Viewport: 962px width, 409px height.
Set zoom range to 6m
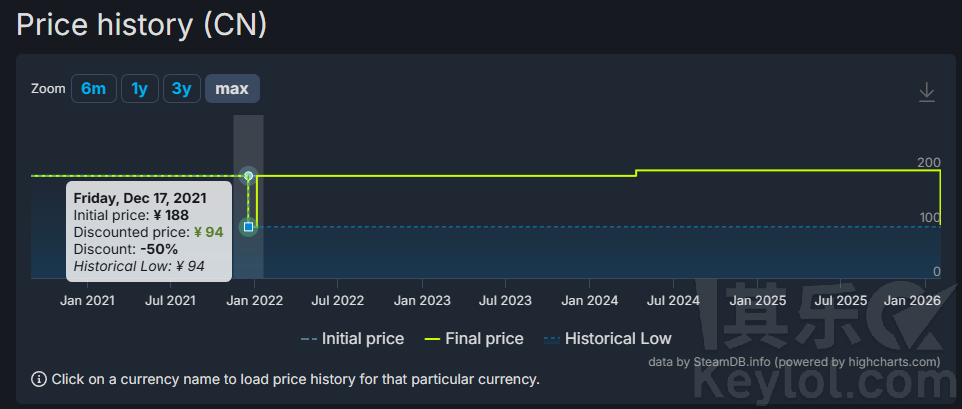[94, 88]
